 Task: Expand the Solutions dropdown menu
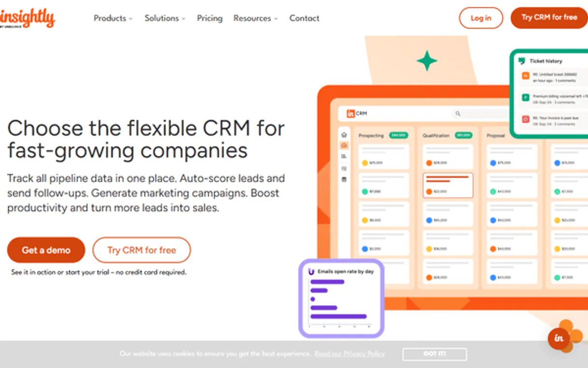pos(165,18)
